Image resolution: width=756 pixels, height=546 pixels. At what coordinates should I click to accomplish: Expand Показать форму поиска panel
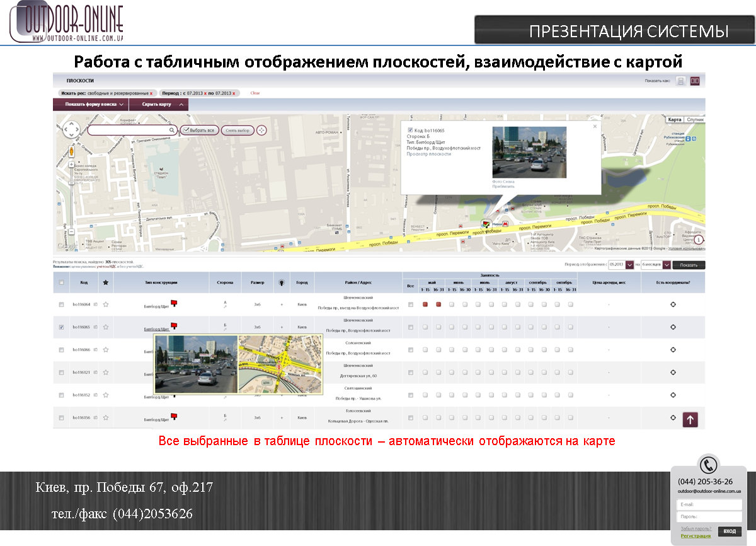coord(90,105)
